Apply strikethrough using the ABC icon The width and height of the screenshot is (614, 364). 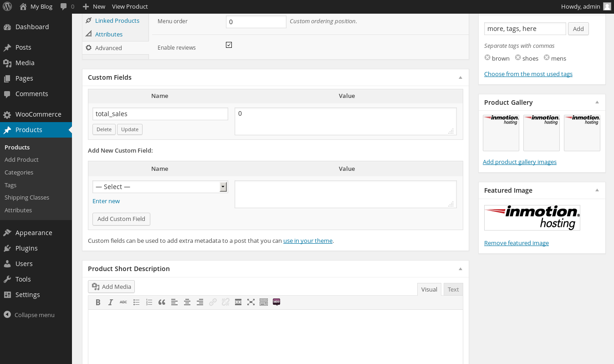(x=123, y=302)
